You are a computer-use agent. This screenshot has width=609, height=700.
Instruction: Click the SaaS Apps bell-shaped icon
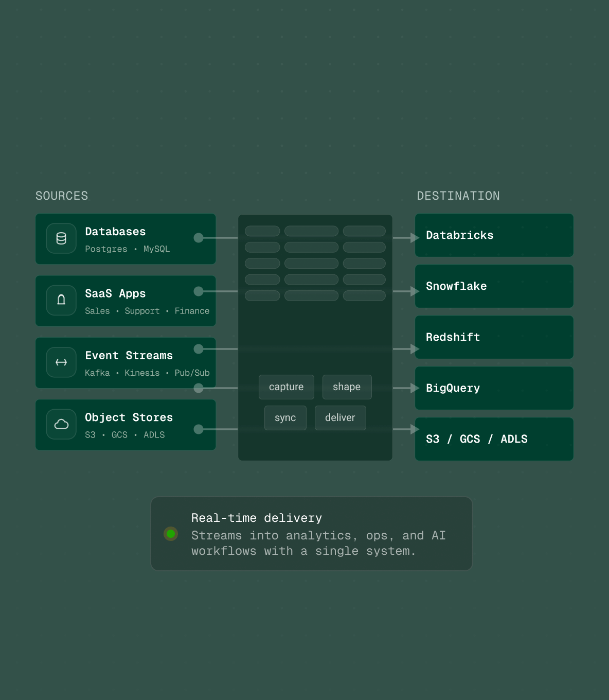pos(61,300)
